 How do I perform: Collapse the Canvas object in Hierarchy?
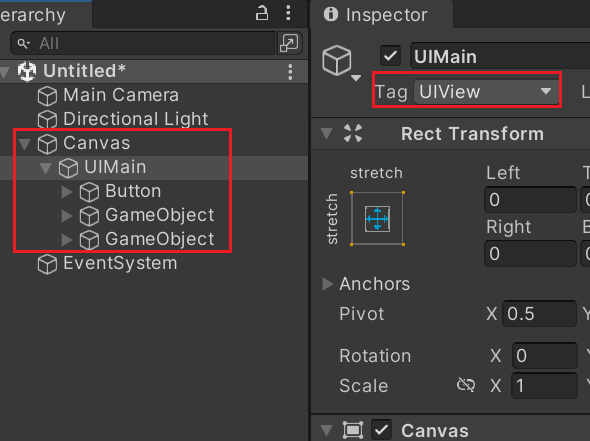(25, 144)
